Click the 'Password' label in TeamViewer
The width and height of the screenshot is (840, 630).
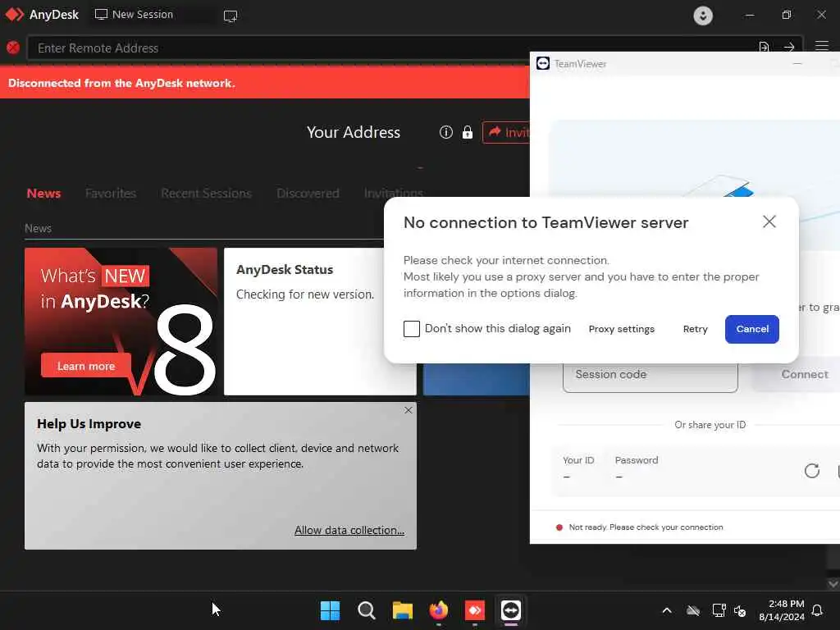636,460
